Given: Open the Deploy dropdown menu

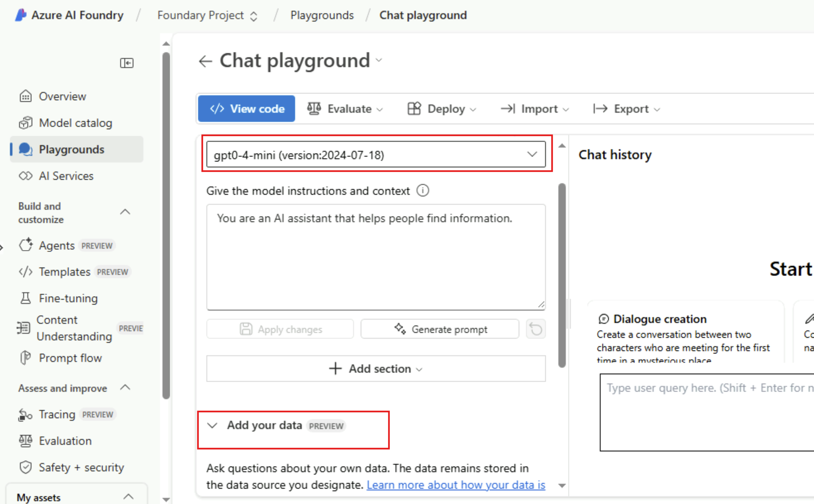Looking at the screenshot, I should point(442,109).
